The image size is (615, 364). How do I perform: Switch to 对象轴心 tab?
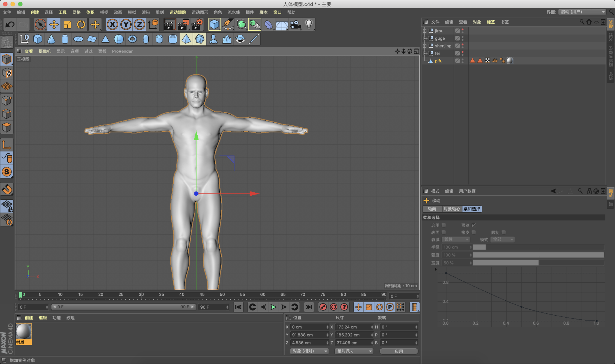tap(452, 209)
